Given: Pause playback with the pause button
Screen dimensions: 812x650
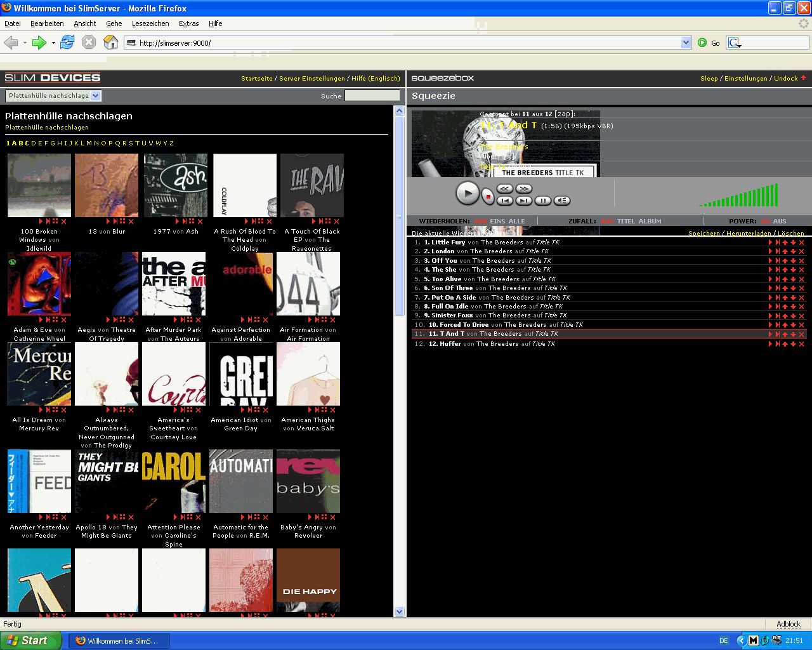Looking at the screenshot, I should coord(543,201).
